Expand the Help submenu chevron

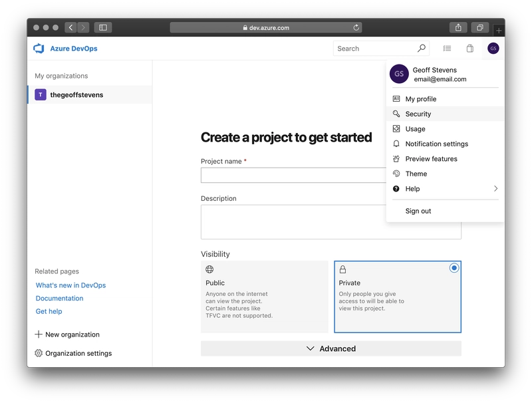[495, 188]
